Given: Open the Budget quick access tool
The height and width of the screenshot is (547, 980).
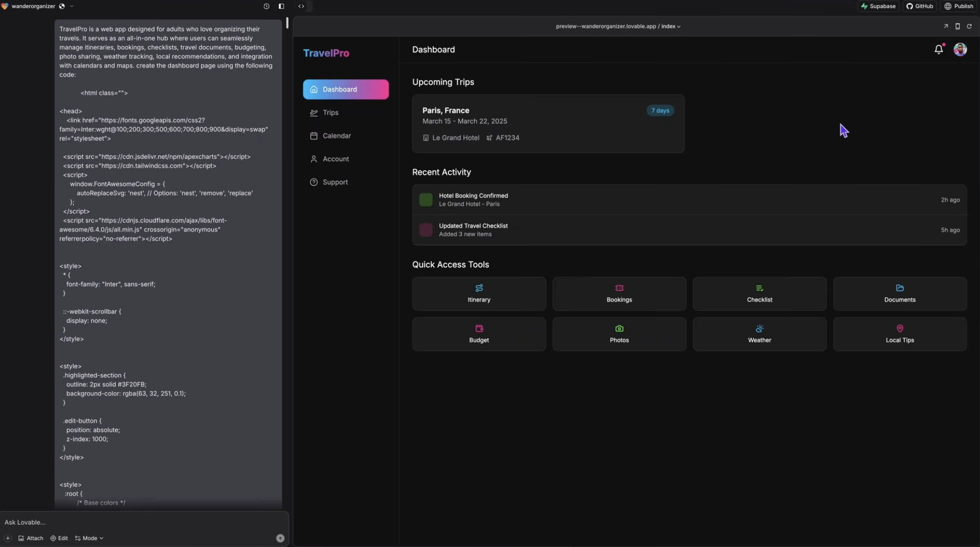Looking at the screenshot, I should (x=478, y=334).
